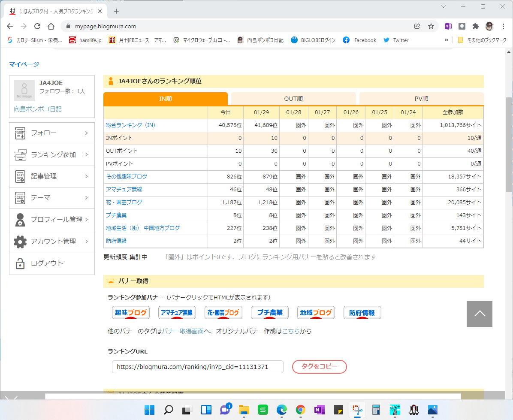Viewport: 513px width, 420px height.
Task: Click the 地域ブログ ranking banner
Action: (x=316, y=312)
